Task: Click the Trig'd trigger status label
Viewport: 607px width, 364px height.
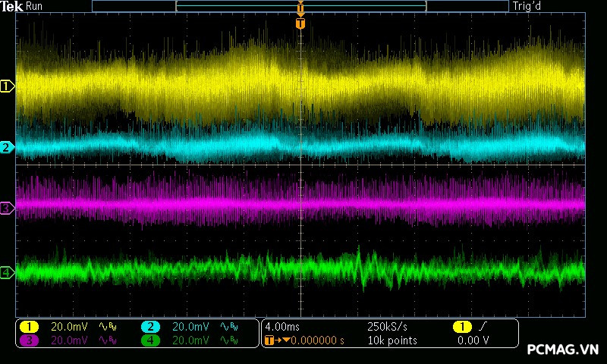Action: point(527,6)
